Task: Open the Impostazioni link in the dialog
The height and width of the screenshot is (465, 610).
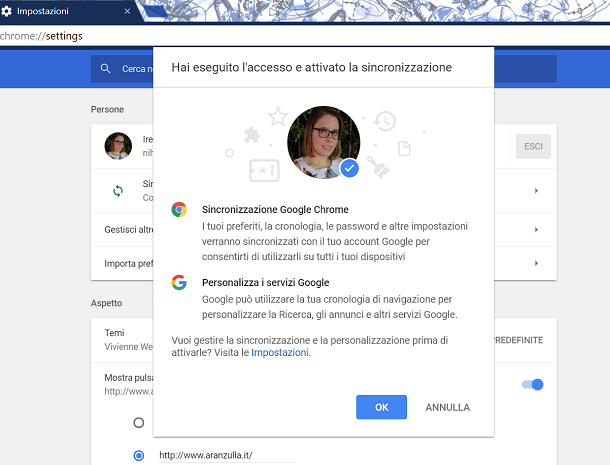Action: coord(280,353)
